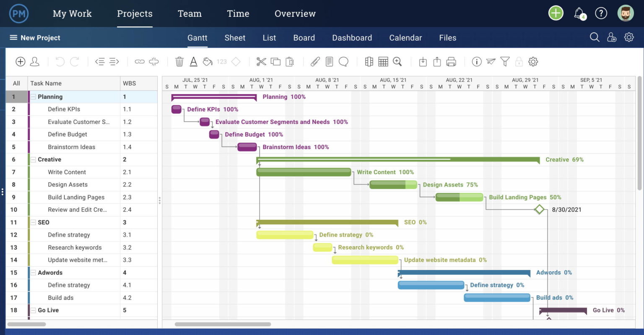Collapse the SEO task group
This screenshot has height=335, width=644.
(33, 222)
